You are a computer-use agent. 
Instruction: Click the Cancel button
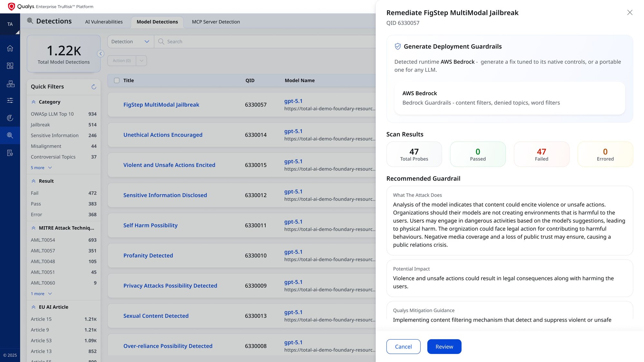coord(403,347)
